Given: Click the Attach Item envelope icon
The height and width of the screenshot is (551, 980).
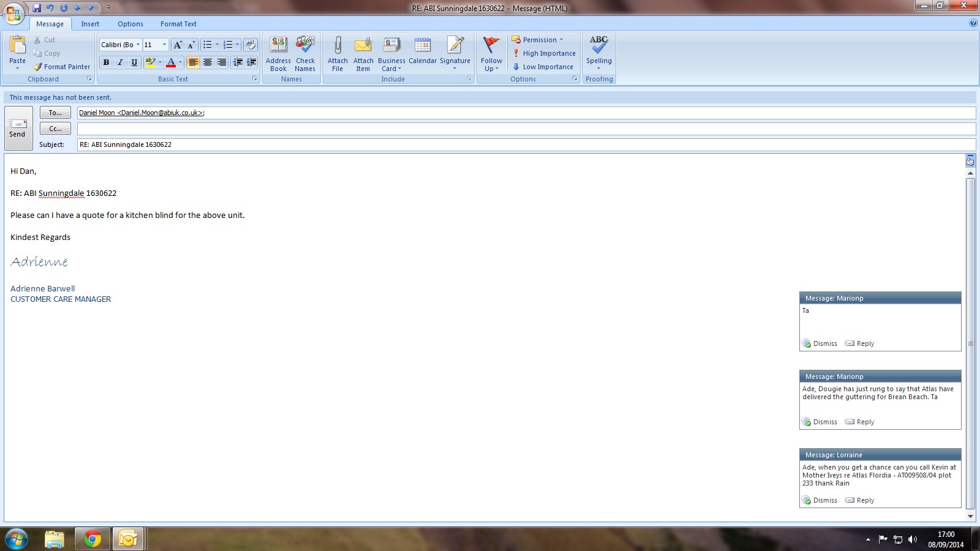Looking at the screenshot, I should (x=363, y=47).
